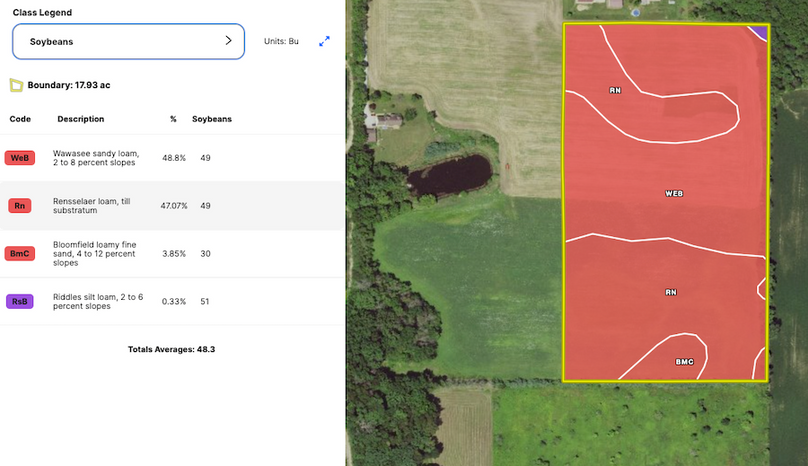The image size is (808, 466).
Task: Click the Code column header
Action: (x=20, y=119)
